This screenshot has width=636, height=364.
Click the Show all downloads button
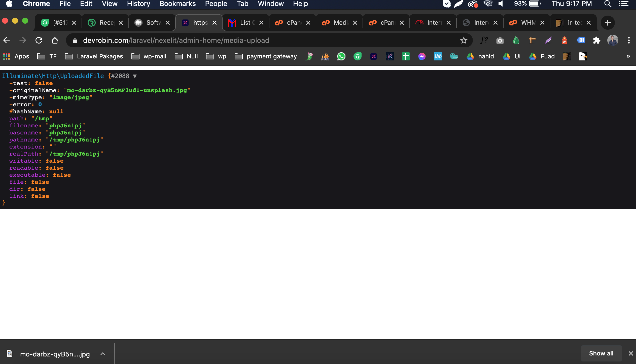(601, 353)
